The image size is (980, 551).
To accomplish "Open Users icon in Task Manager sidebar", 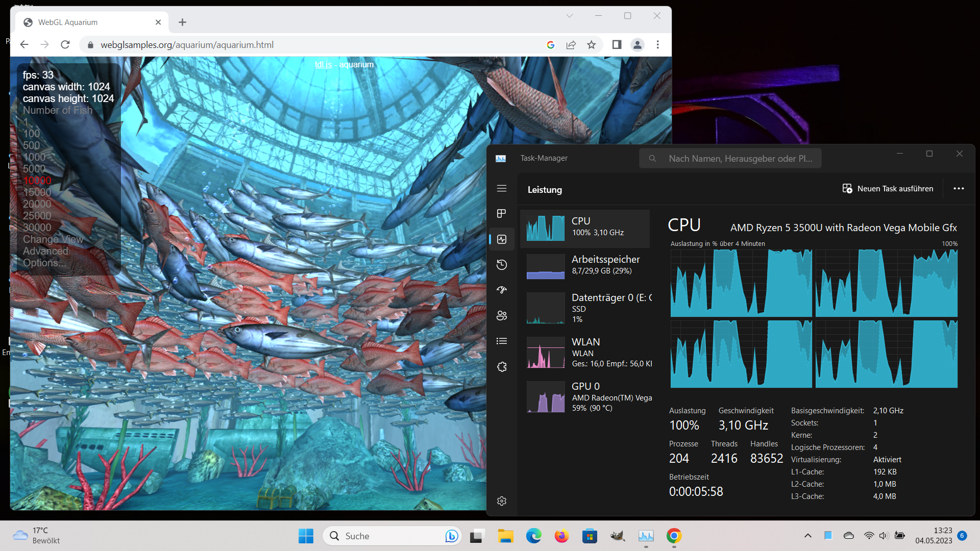I will 502,315.
